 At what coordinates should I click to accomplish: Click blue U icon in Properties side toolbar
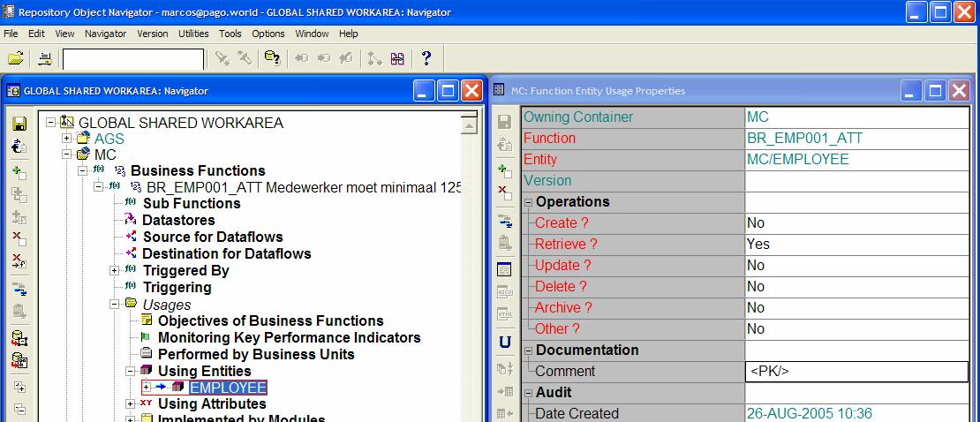505,342
